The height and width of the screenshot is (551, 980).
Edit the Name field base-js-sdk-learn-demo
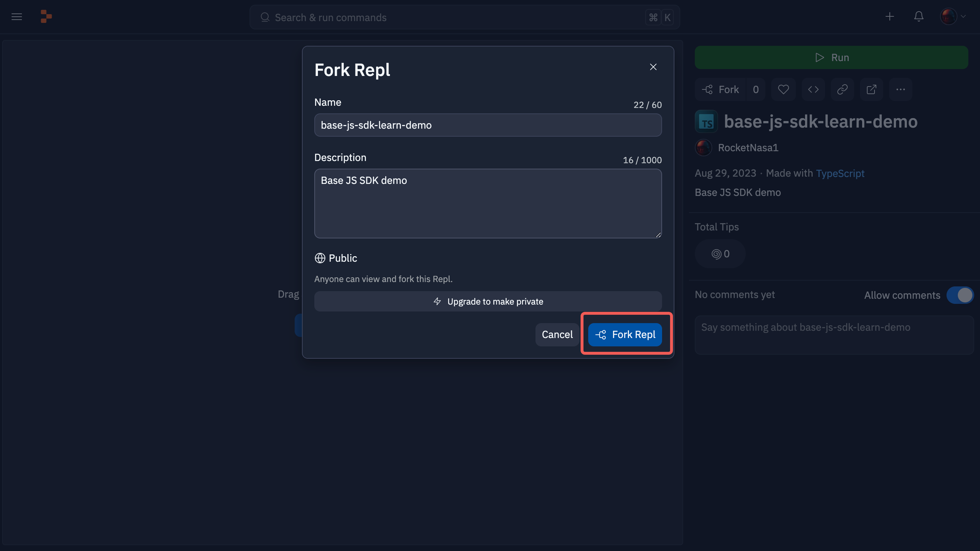(x=488, y=125)
